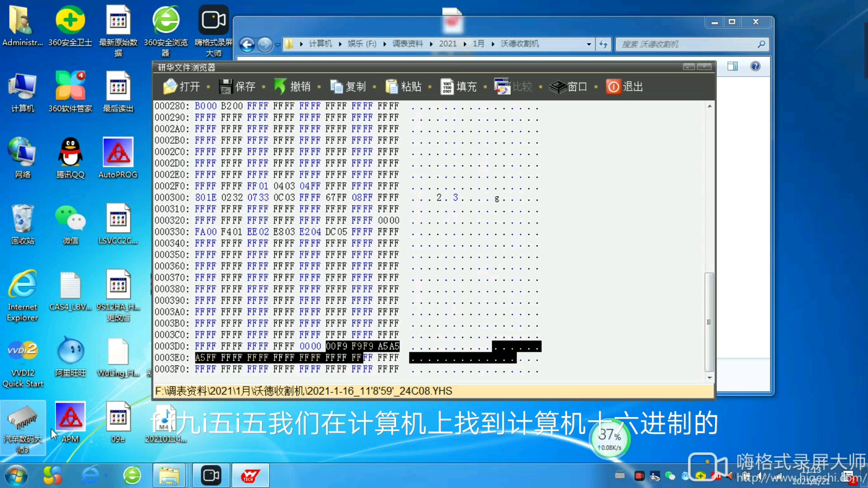Click hex value FA00 on row 000330

pyautogui.click(x=206, y=232)
